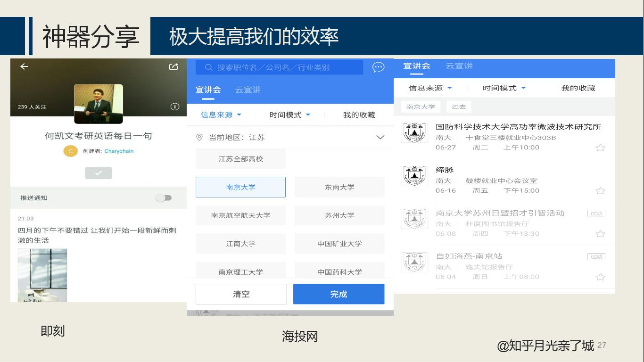Tap the logo of the 南京大学苏州日 event

pos(414,219)
